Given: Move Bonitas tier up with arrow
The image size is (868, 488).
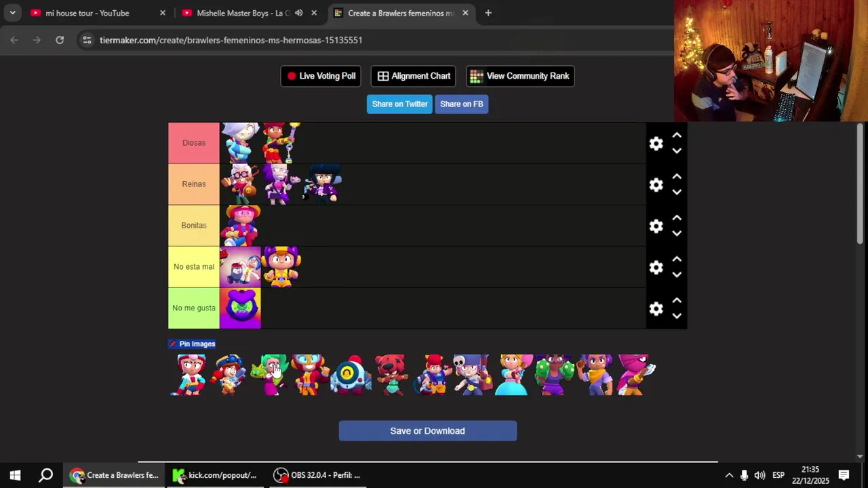Looking at the screenshot, I should (x=677, y=218).
